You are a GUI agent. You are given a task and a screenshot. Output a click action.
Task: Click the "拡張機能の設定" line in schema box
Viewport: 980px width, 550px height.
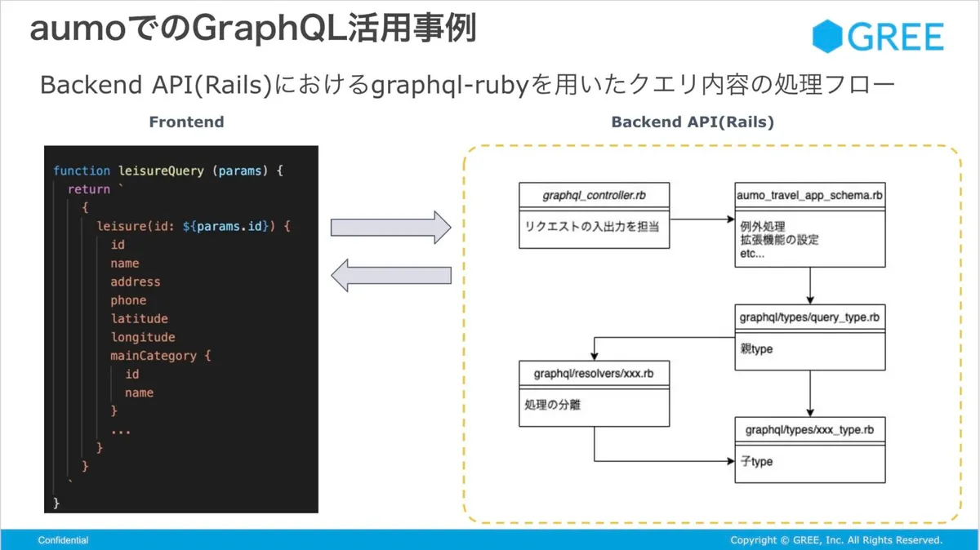coord(779,239)
